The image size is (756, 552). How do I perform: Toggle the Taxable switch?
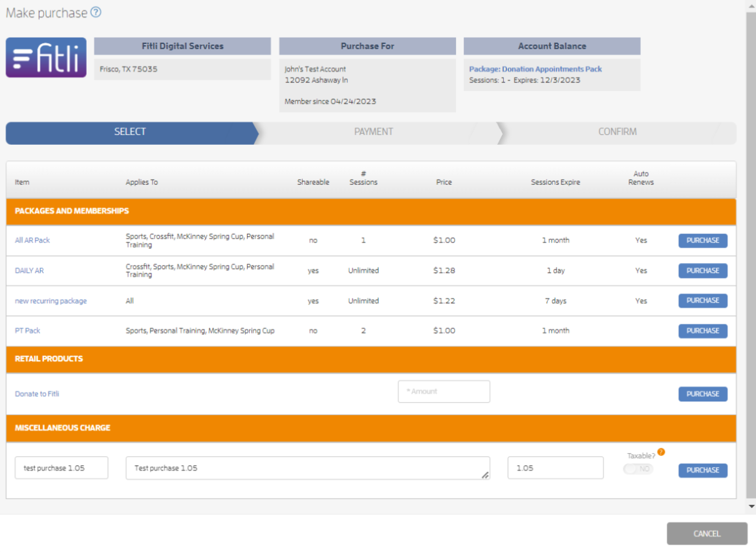coord(638,469)
